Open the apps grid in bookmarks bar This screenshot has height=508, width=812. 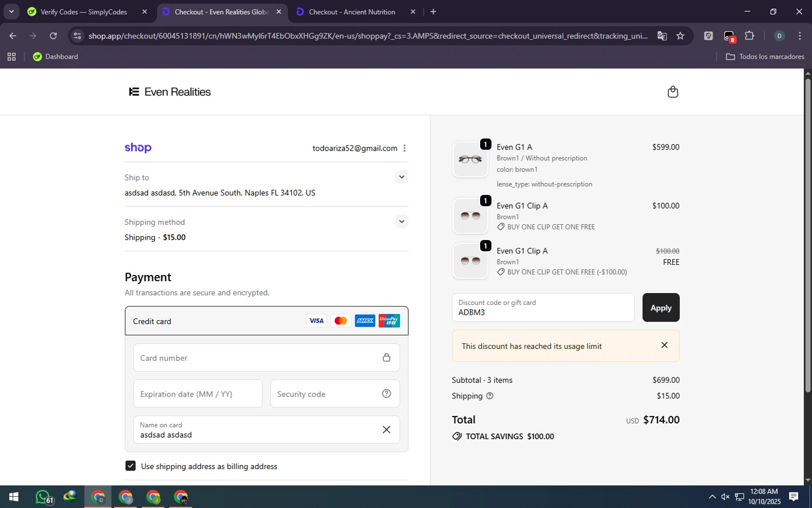[11, 56]
